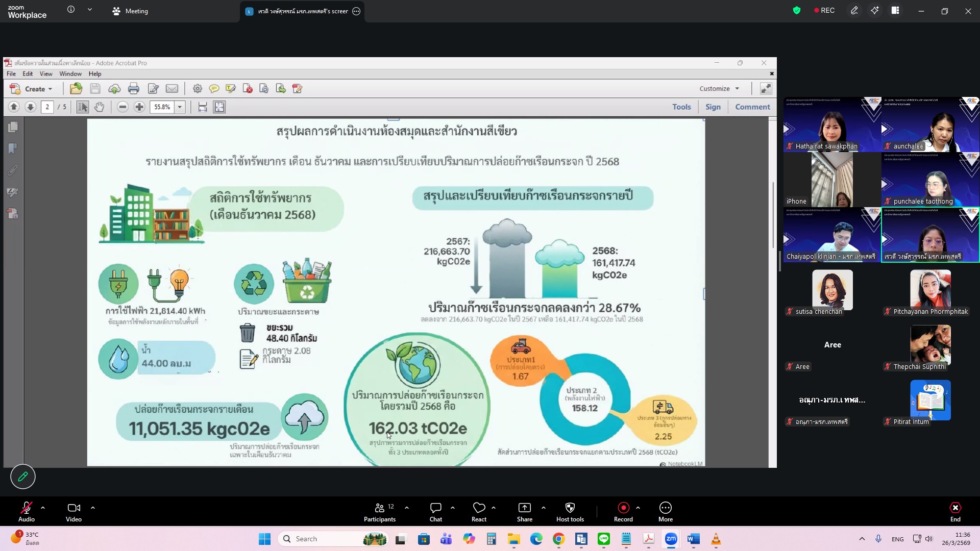Image resolution: width=980 pixels, height=551 pixels.
Task: Click the zoom-in plus icon in Acrobat
Action: [x=139, y=107]
